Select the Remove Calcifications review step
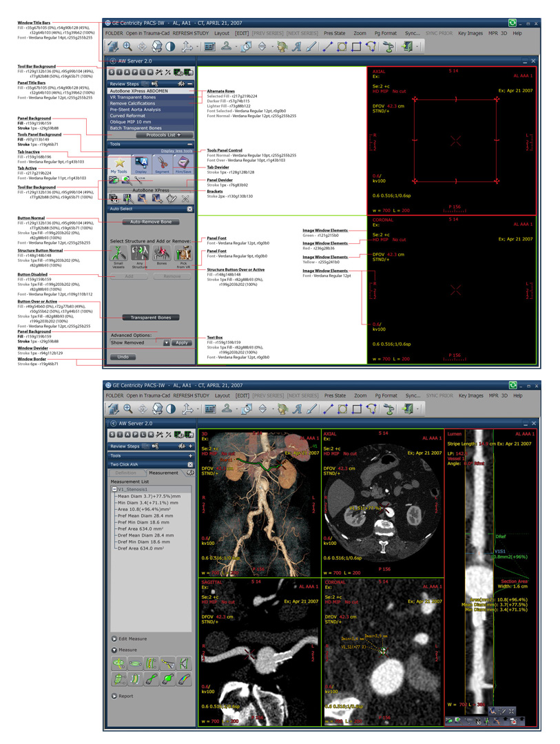Image resolution: width=560 pixels, height=744 pixels. click(x=151, y=103)
